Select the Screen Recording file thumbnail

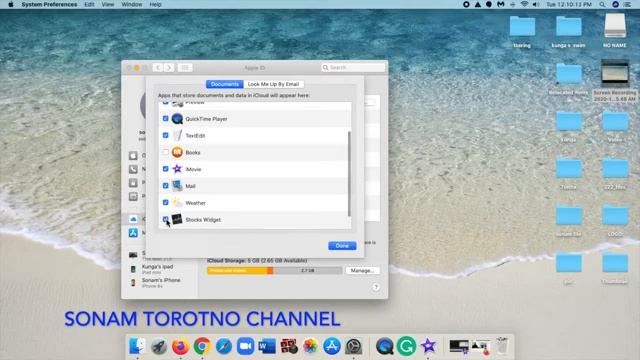[615, 74]
